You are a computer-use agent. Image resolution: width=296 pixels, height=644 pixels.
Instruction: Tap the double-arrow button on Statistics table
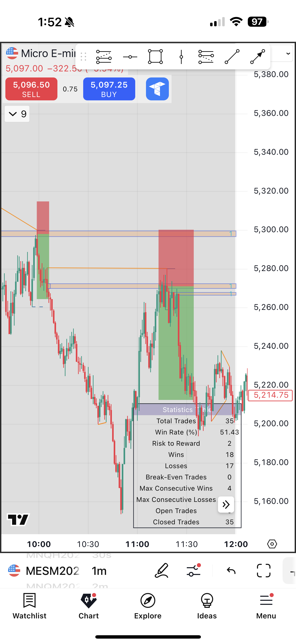point(226,505)
